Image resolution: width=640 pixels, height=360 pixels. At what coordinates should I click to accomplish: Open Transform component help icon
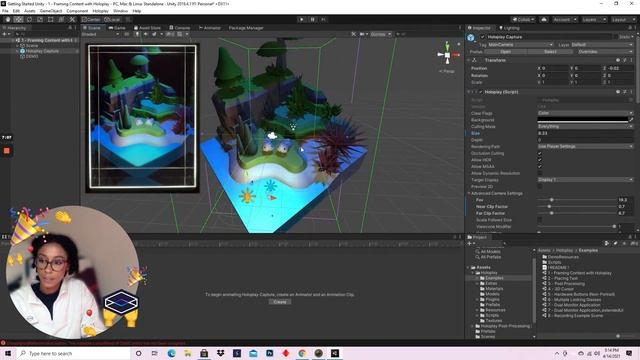(x=618, y=60)
